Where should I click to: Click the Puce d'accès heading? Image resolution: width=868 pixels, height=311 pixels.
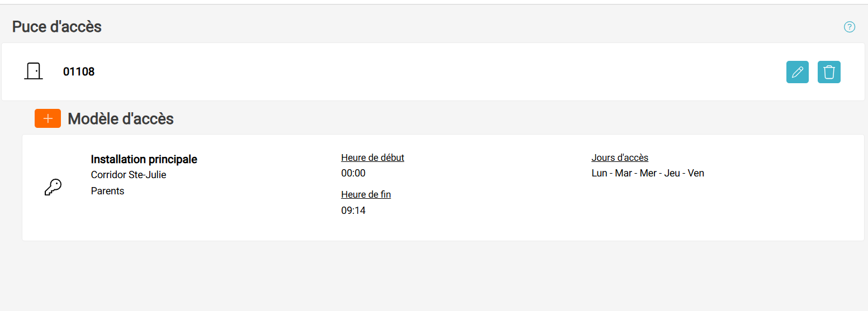[57, 27]
